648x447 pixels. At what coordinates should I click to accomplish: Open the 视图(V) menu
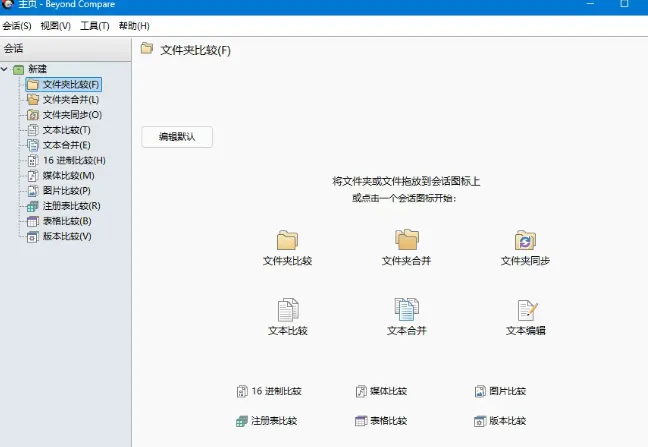[55, 26]
